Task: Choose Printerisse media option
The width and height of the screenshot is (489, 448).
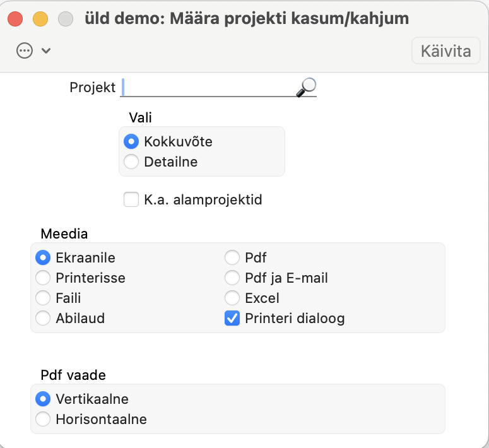Action: click(43, 278)
